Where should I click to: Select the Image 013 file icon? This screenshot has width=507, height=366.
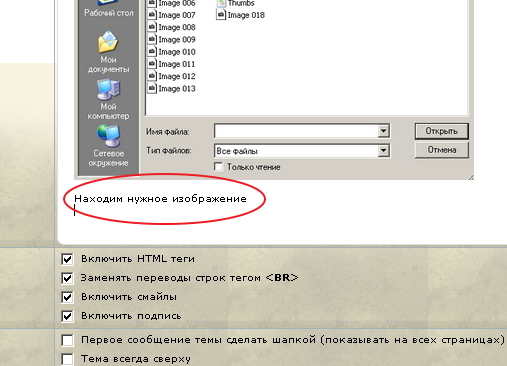pos(152,88)
